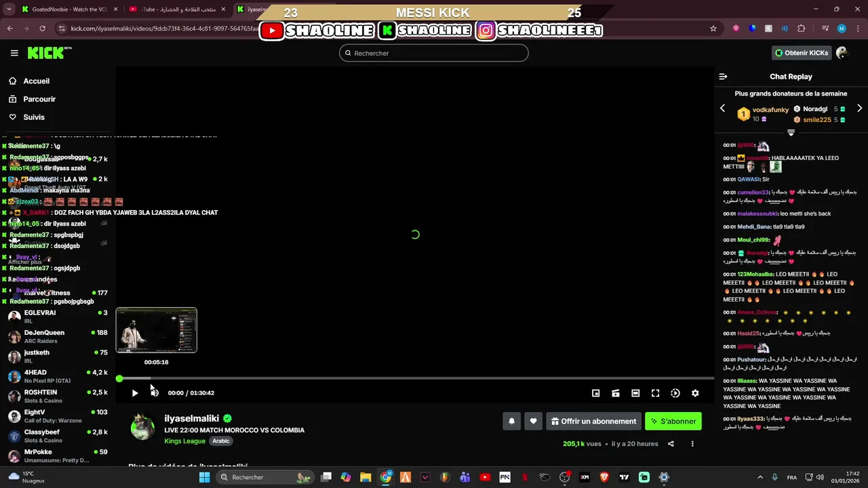This screenshot has width=868, height=488.
Task: Open File Explorer from taskbar
Action: coord(366,477)
